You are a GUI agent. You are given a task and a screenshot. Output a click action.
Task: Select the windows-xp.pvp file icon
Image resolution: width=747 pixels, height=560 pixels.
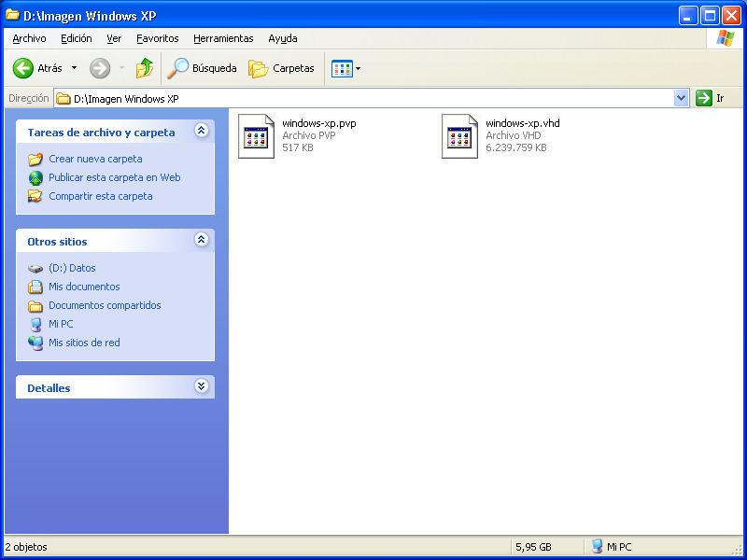pyautogui.click(x=256, y=136)
